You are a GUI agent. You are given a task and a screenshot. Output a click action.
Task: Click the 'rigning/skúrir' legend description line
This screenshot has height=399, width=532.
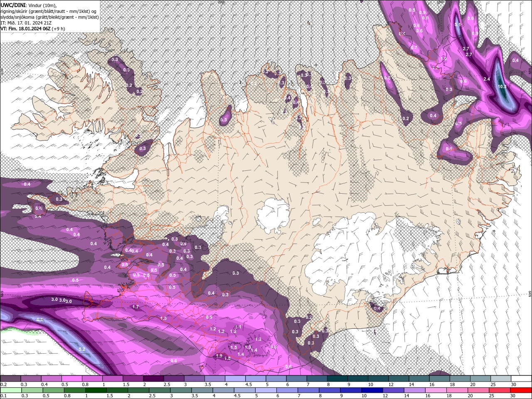[49, 11]
